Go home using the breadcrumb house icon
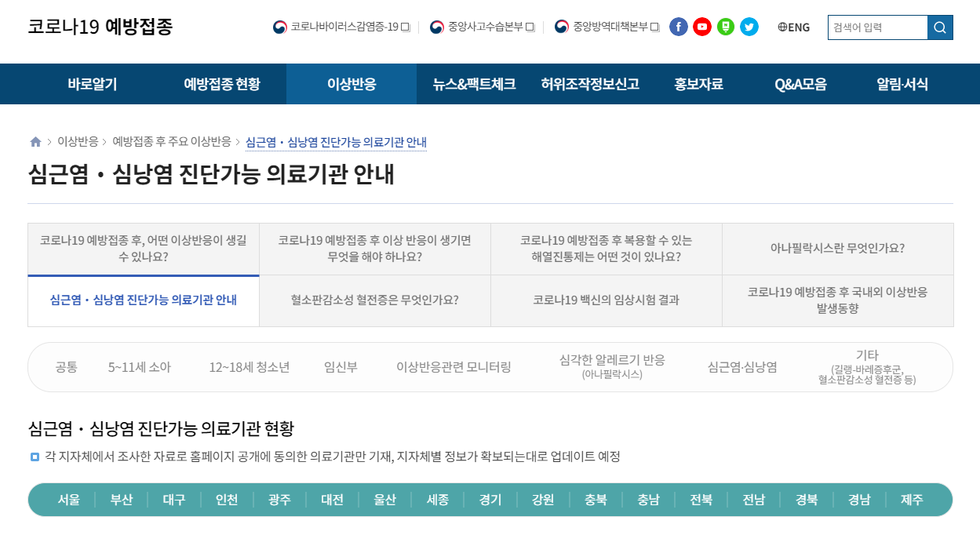Viewport: 980px width, 535px height. coord(35,140)
